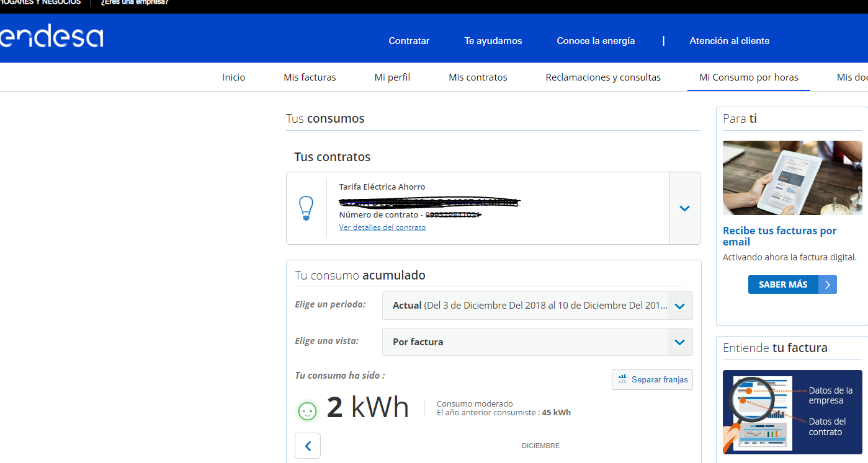868x463 pixels.
Task: Open the Te ayudamos menu
Action: tap(493, 41)
